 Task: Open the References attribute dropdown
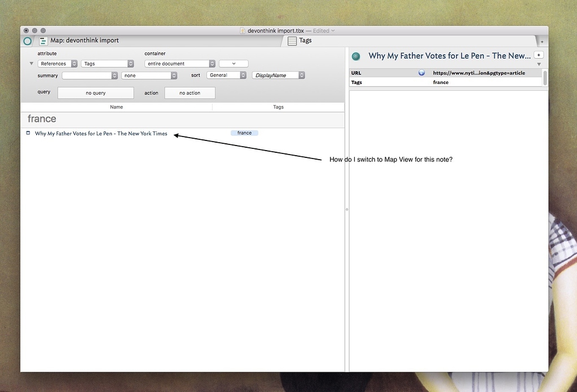[58, 63]
